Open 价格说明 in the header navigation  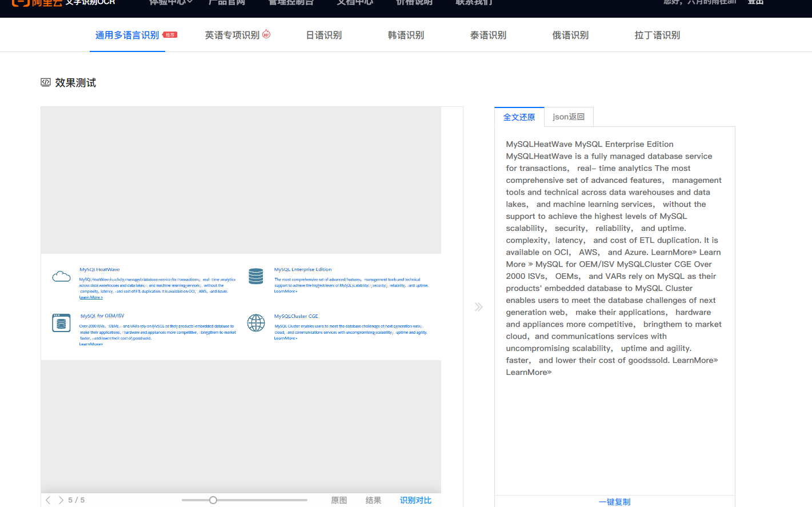pos(414,2)
